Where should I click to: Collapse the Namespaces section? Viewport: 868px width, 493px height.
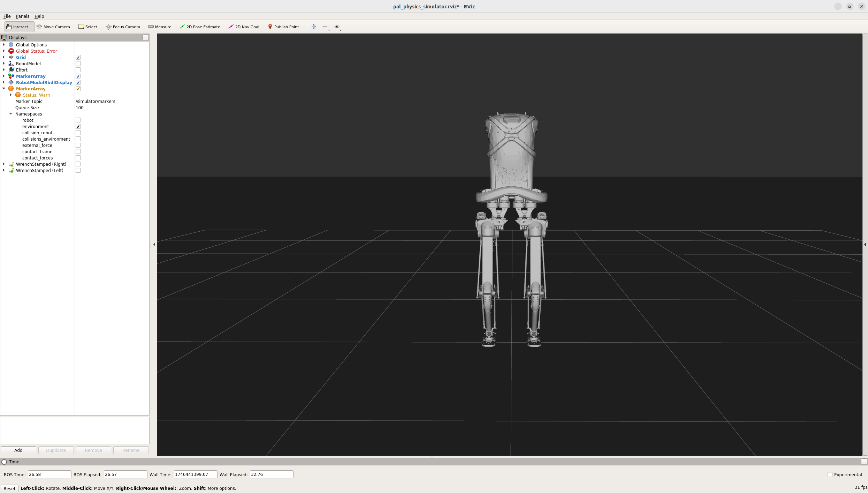(11, 114)
